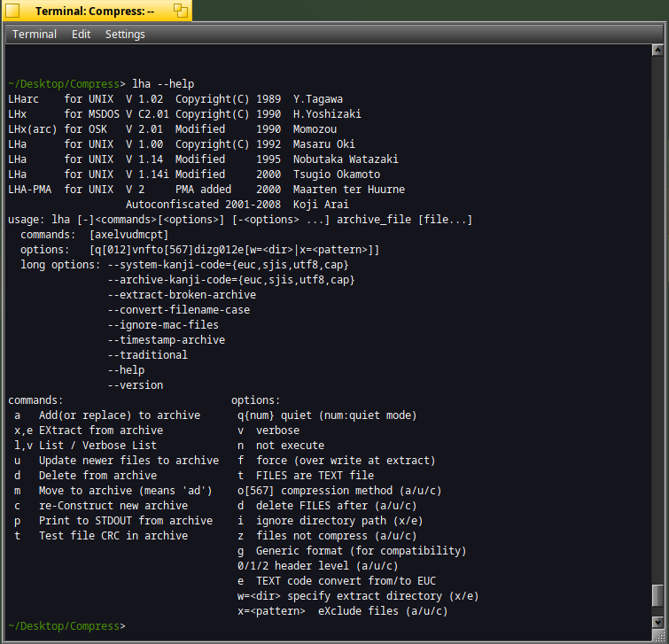Click 'header level (a/u/c)' text
Viewport: 669px width, 644px height.
(336, 566)
